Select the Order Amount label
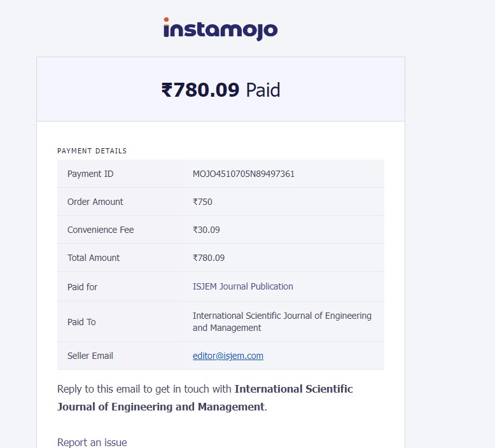The image size is (495, 448). (95, 202)
